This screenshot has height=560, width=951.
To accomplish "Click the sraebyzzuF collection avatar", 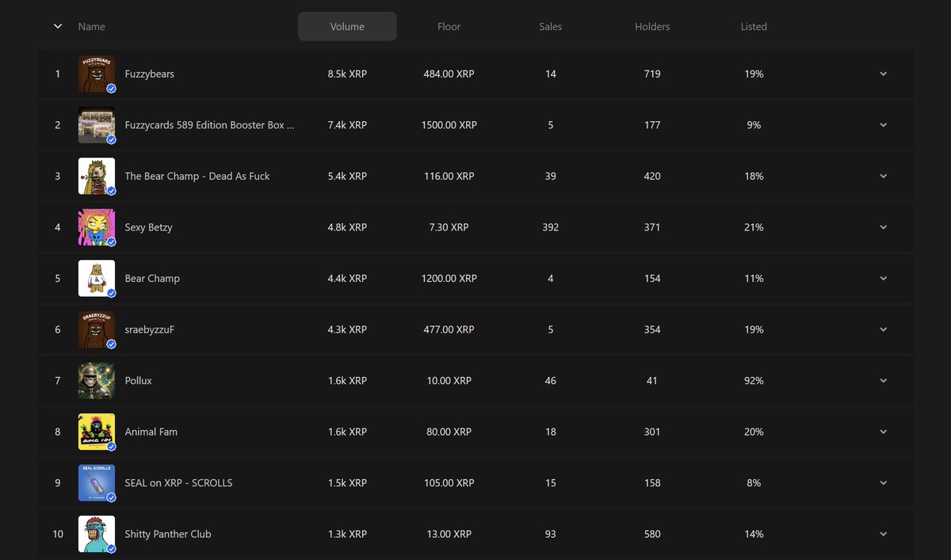I will click(x=97, y=330).
